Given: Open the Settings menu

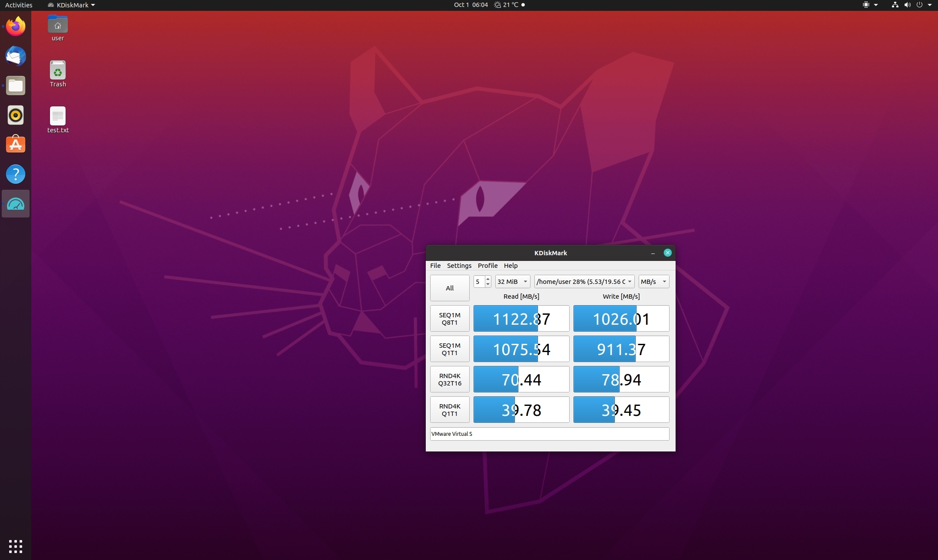Looking at the screenshot, I should [x=459, y=266].
